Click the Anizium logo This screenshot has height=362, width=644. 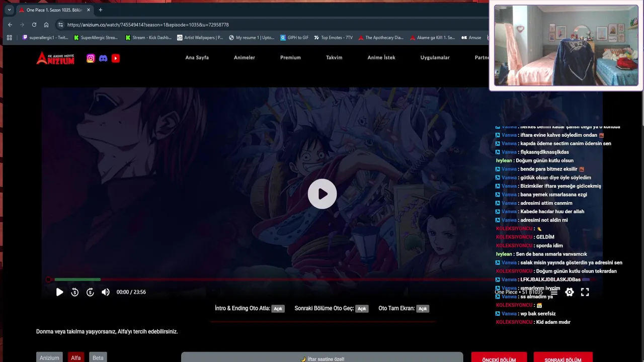coord(55,58)
